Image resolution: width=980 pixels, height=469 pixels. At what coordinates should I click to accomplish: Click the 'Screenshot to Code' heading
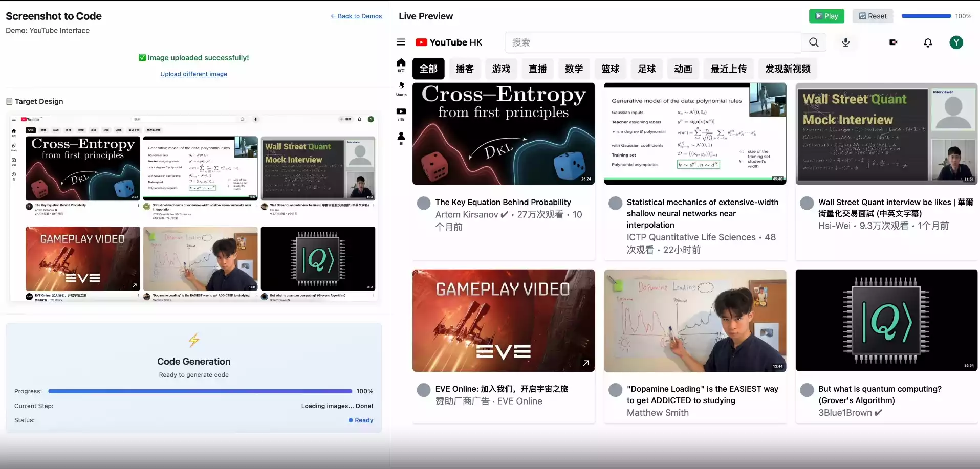[x=54, y=16]
